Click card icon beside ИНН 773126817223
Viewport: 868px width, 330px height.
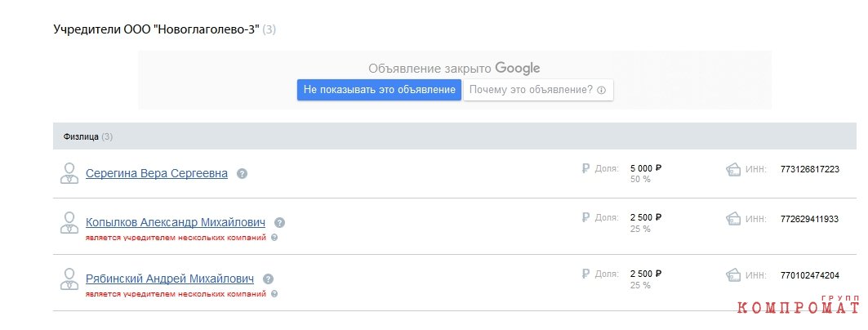(x=733, y=169)
